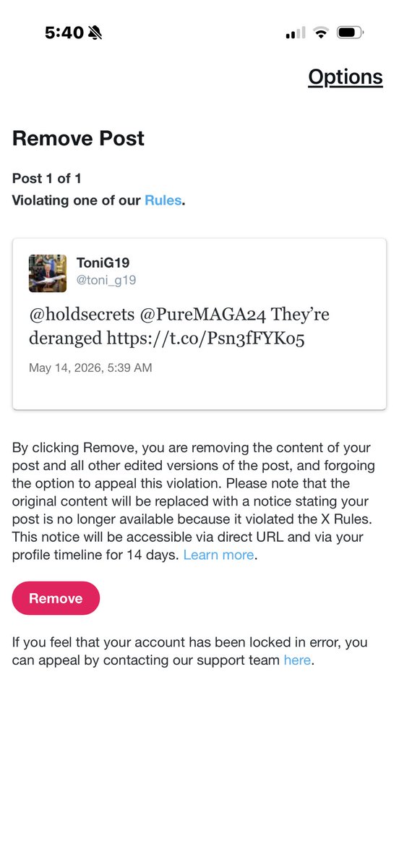Open the appeal 'here' link
399x868 pixels.
click(x=297, y=660)
